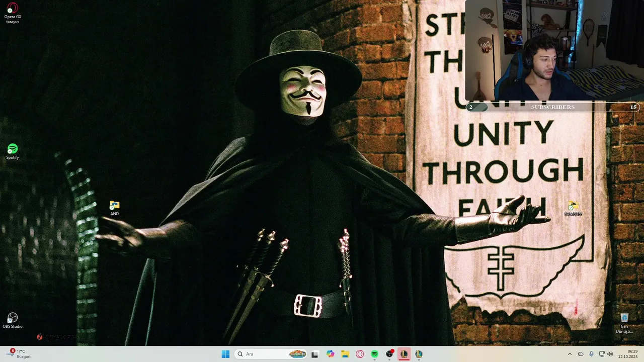Select the SOMELIFE folder on desktop
The width and height of the screenshot is (644, 362).
click(573, 209)
